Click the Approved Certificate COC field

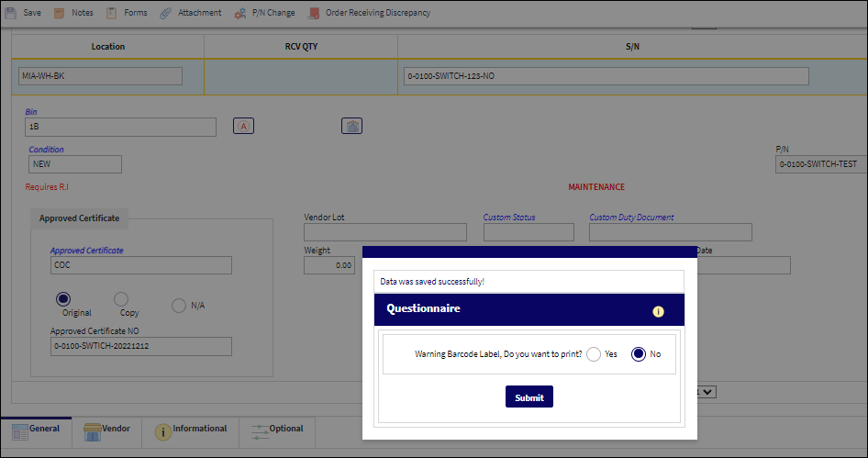coord(141,265)
